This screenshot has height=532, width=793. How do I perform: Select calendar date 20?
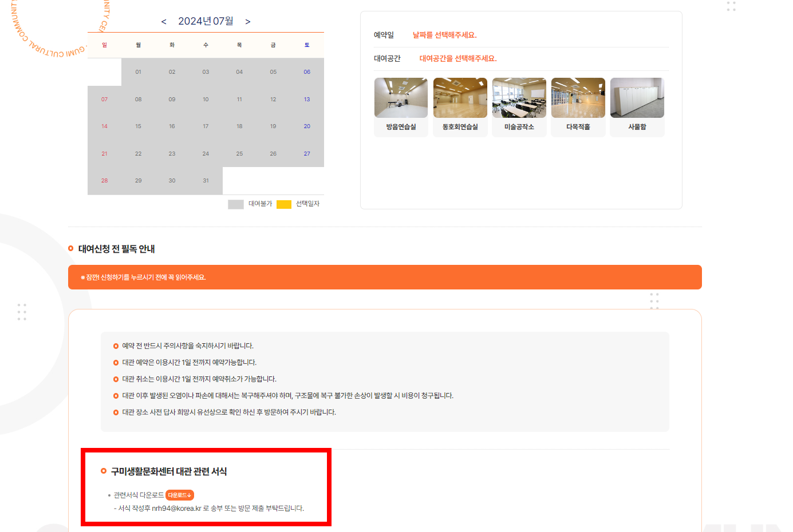point(307,126)
